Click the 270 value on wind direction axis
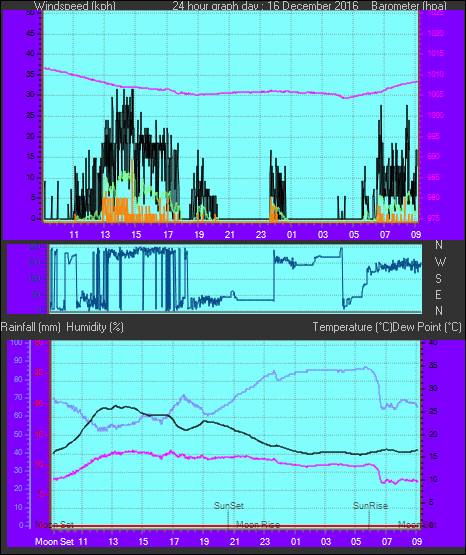 coord(35,263)
